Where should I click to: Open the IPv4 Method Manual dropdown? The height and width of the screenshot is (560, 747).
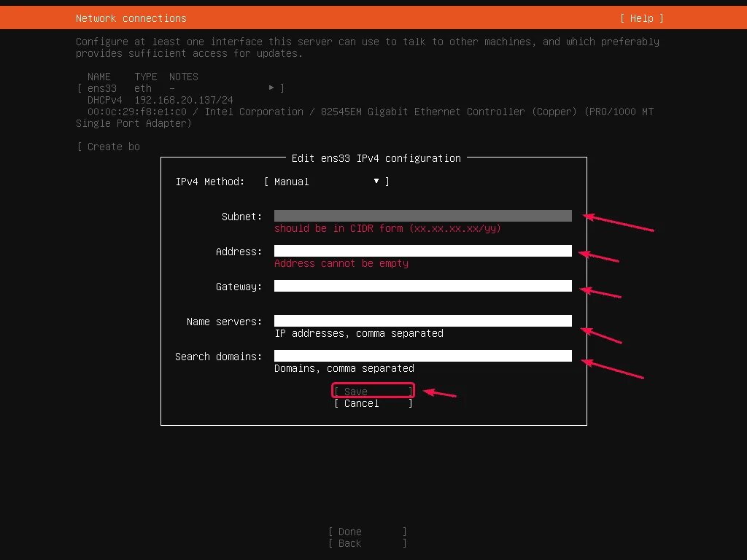[327, 182]
